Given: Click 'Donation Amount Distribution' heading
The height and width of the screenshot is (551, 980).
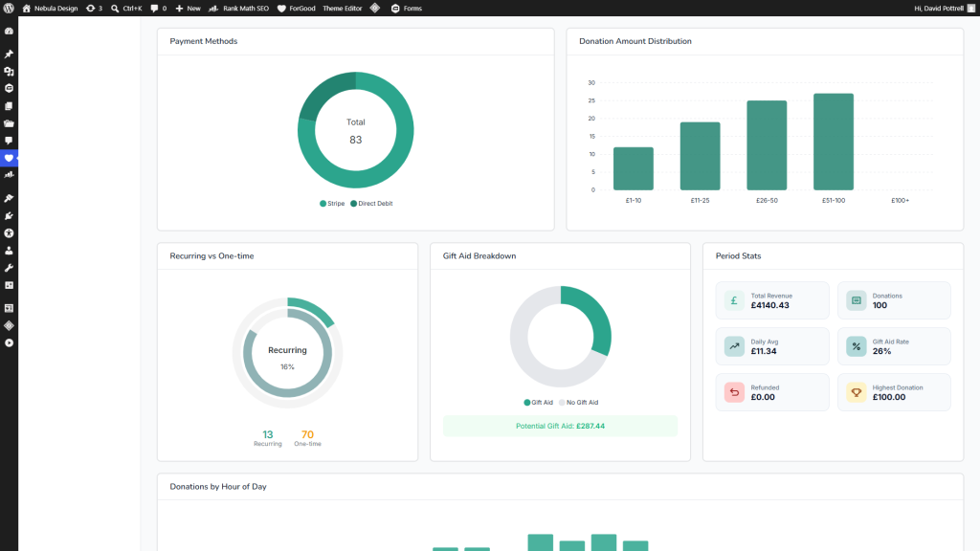Looking at the screenshot, I should pyautogui.click(x=635, y=41).
